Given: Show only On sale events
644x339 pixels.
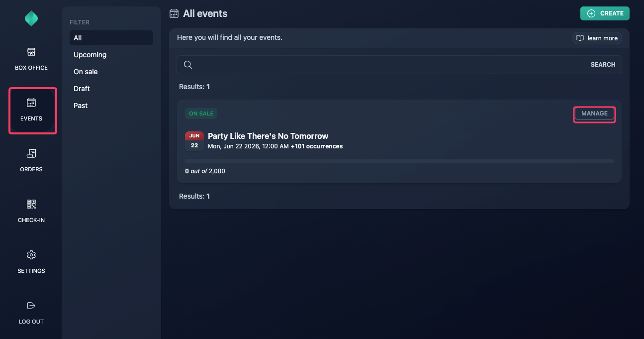Looking at the screenshot, I should click(x=111, y=72).
